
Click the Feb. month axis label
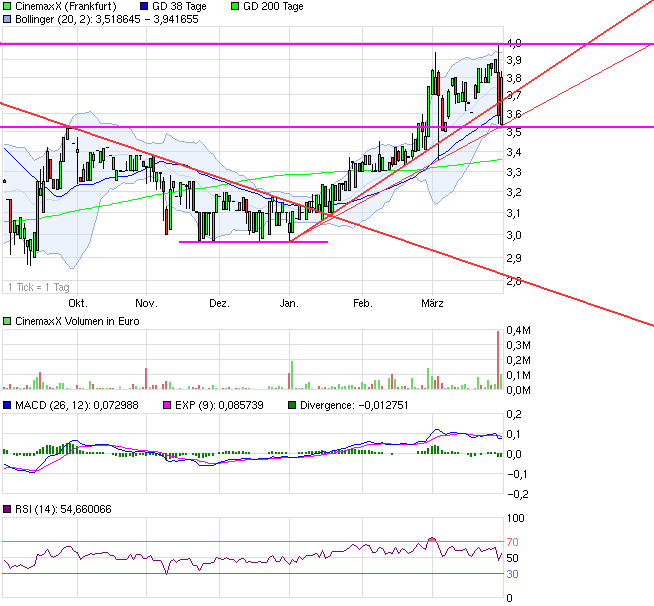point(362,301)
